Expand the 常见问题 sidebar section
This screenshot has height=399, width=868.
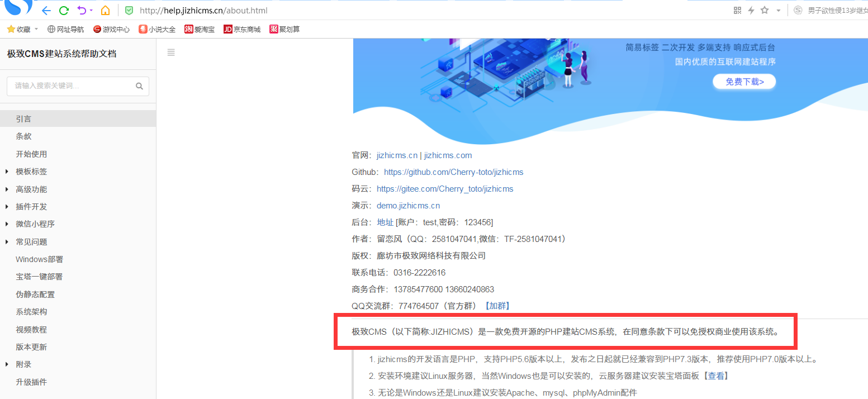[31, 241]
